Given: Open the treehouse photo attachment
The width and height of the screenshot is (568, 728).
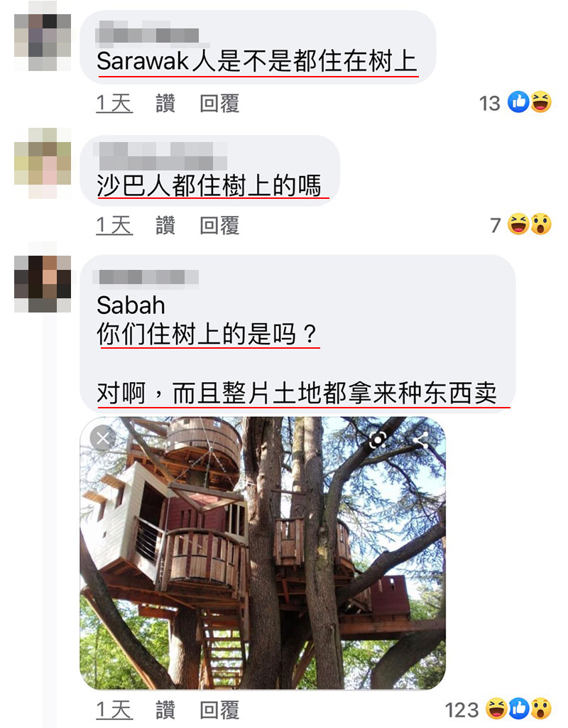Looking at the screenshot, I should 263,553.
